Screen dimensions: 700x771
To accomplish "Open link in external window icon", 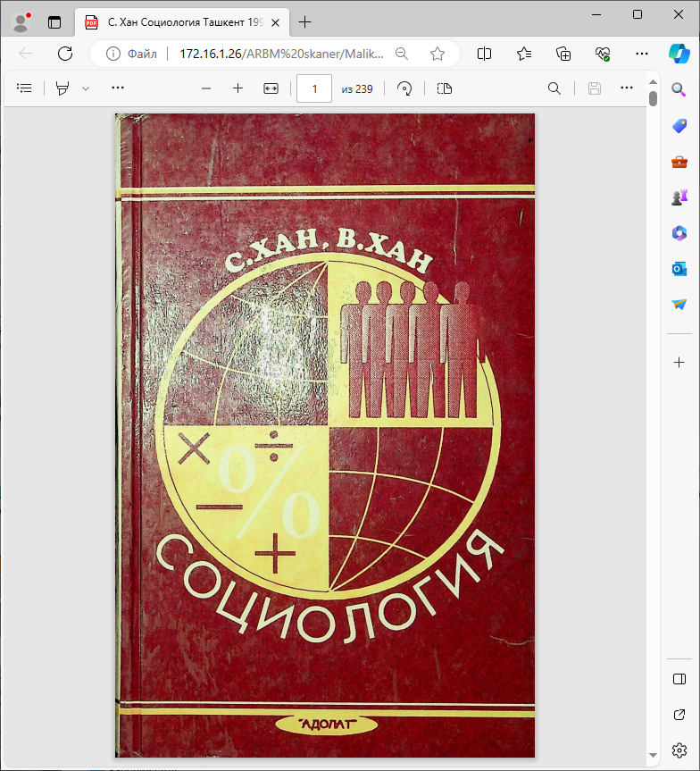I will 679,715.
